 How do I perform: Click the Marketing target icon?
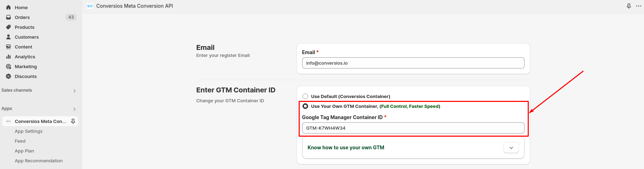coord(8,66)
